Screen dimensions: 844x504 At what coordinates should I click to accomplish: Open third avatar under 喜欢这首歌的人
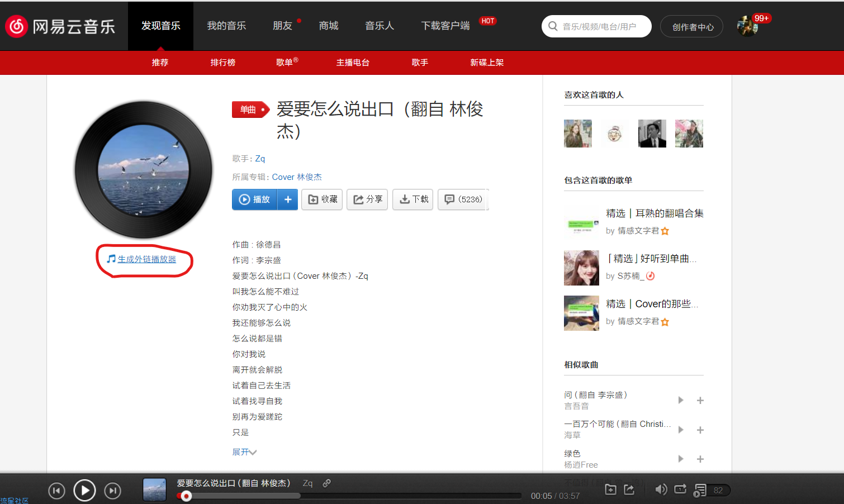click(x=652, y=134)
